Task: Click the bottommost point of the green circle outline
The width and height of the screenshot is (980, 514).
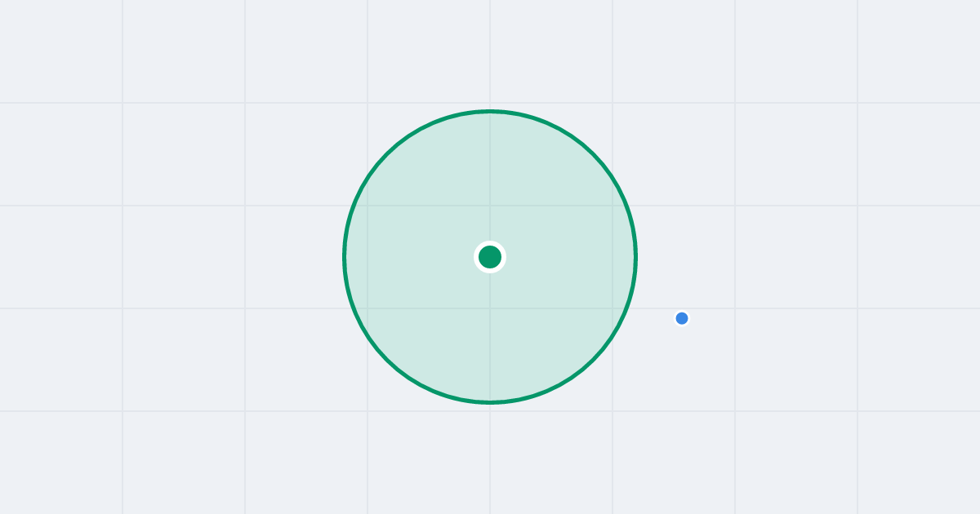Action: [x=490, y=402]
